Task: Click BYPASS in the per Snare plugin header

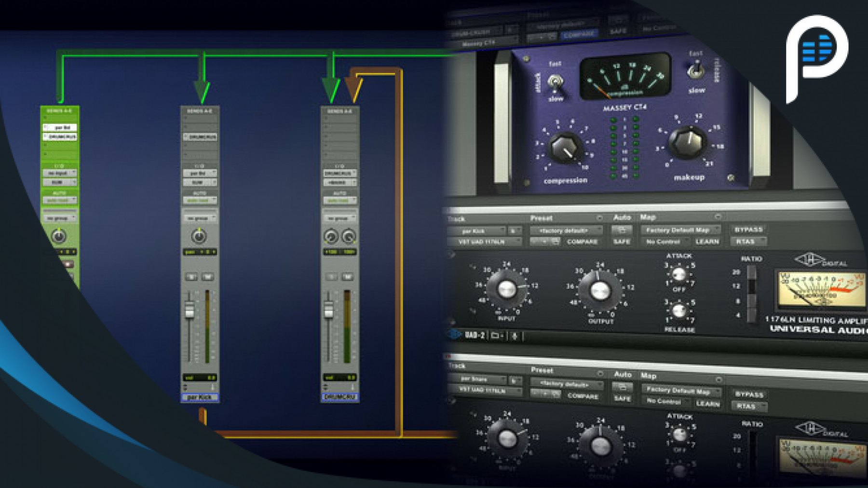Action: tap(749, 394)
